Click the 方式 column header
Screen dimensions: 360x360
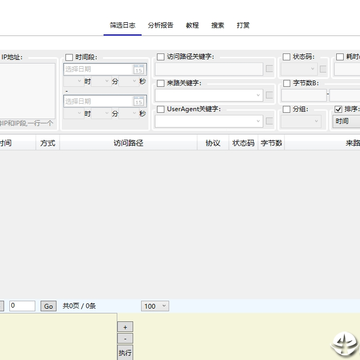48,143
